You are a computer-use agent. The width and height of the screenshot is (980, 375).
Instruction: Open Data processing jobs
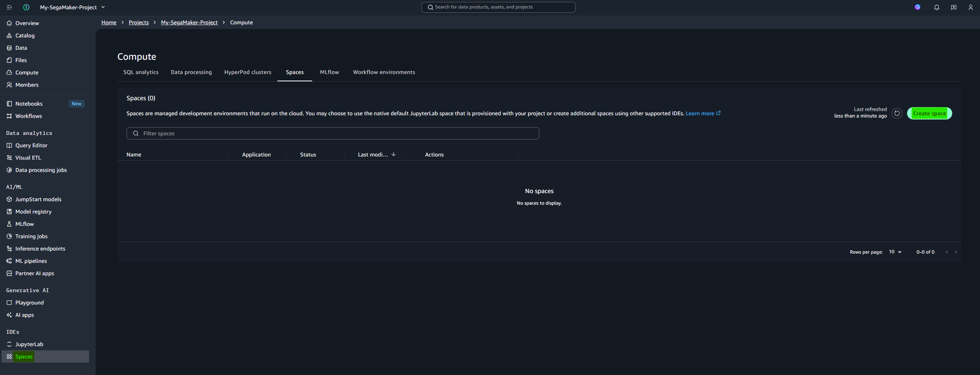click(x=46, y=170)
